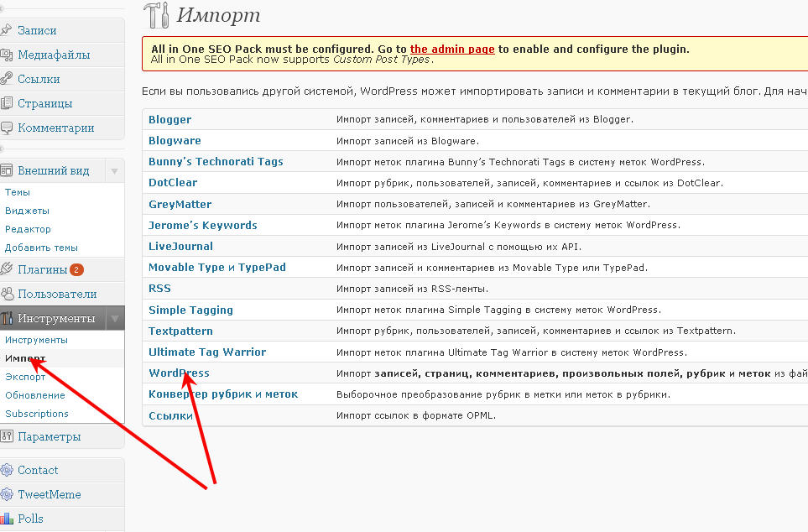Click the Плагины plug icon
808x532 pixels.
pyautogui.click(x=6, y=269)
